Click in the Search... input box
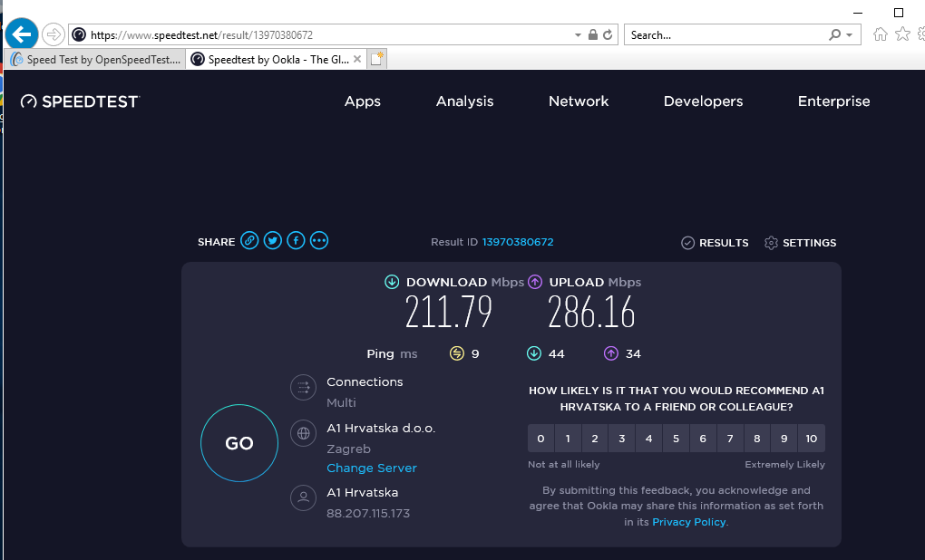Viewport: 925px width, 560px height. tap(725, 34)
